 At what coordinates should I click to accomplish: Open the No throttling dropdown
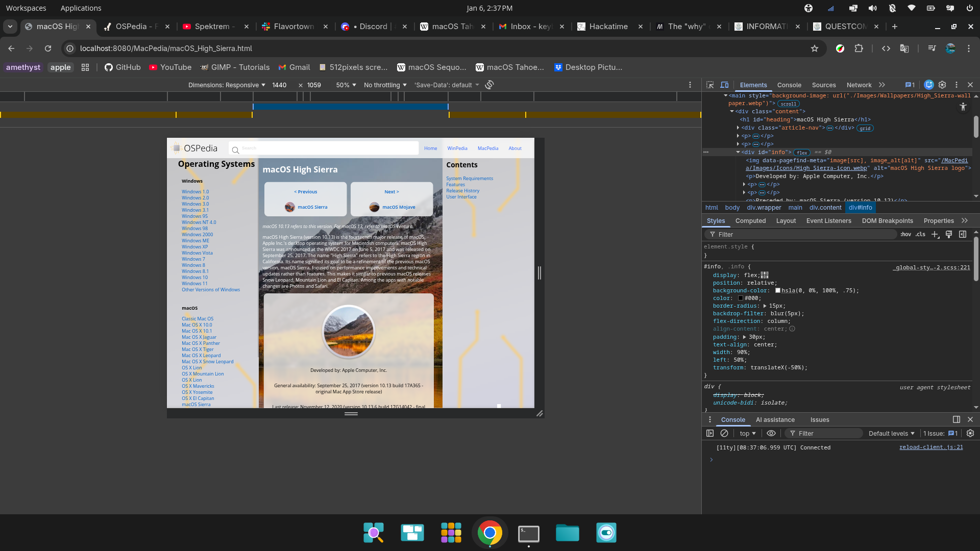(385, 85)
